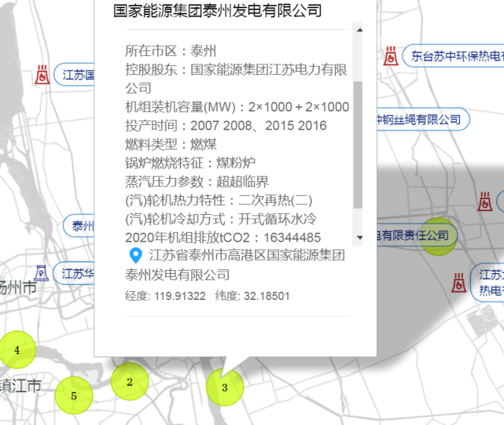Click the cooling tower icon beside 江苏华 label

point(42,273)
